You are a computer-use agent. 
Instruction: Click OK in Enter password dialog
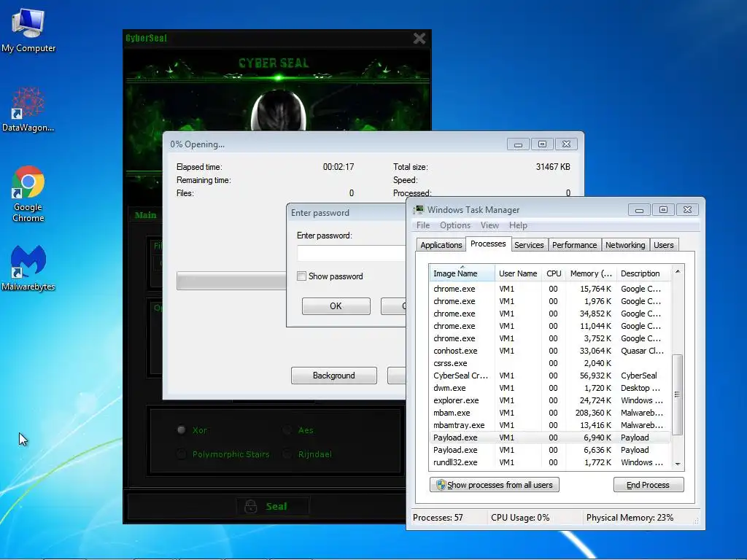click(x=336, y=306)
